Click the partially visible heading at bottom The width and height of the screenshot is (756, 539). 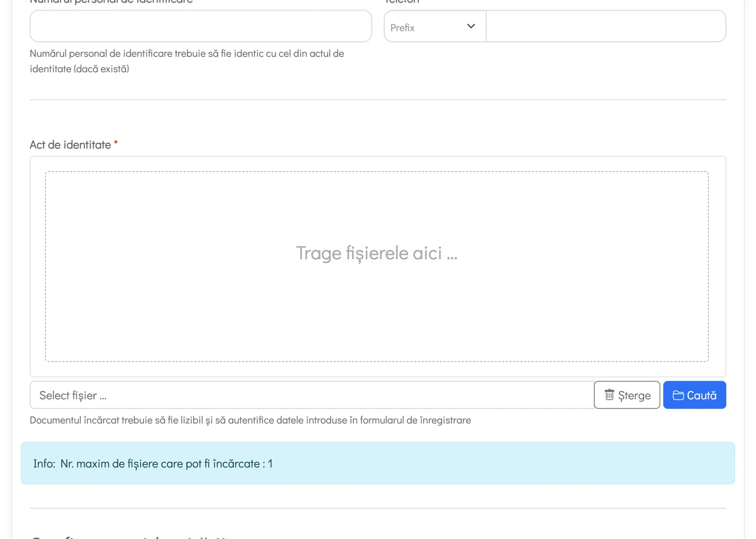pos(130,536)
